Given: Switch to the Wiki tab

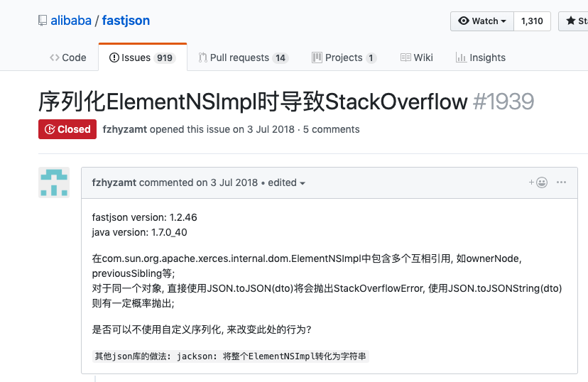Looking at the screenshot, I should pos(417,58).
